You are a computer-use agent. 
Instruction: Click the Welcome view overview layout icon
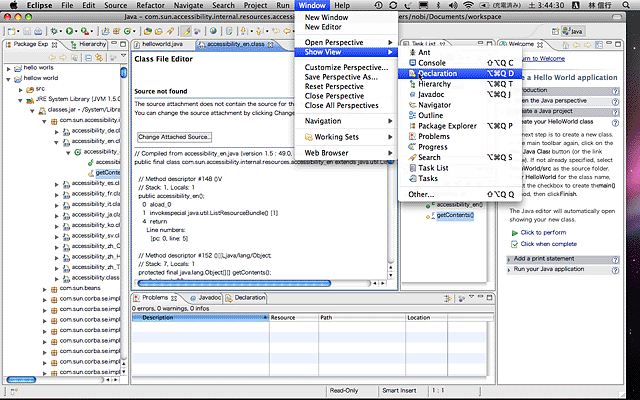click(x=599, y=44)
